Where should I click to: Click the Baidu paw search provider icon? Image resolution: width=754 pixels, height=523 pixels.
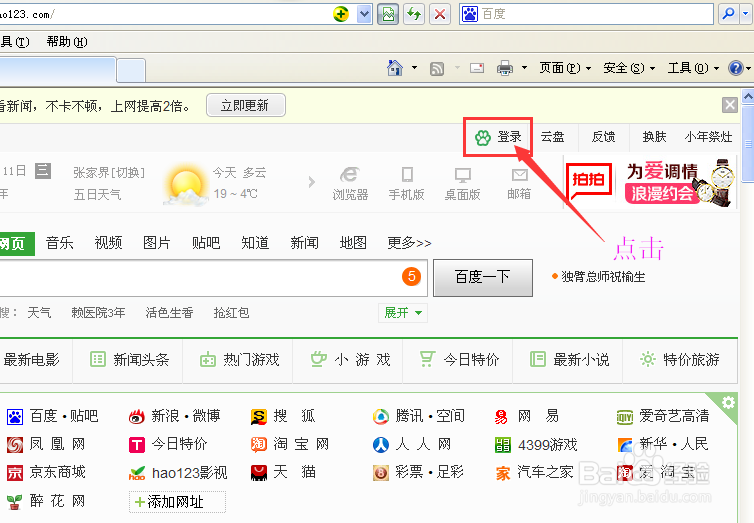pyautogui.click(x=470, y=14)
